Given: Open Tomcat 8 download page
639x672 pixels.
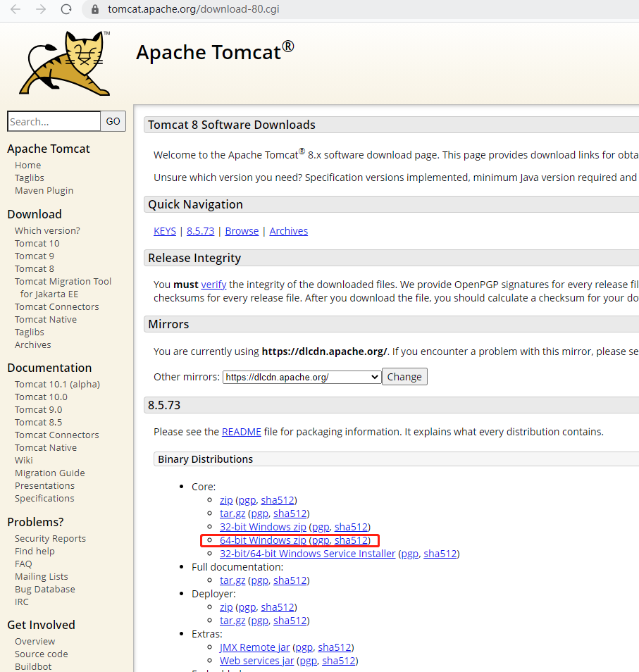Looking at the screenshot, I should [x=35, y=268].
